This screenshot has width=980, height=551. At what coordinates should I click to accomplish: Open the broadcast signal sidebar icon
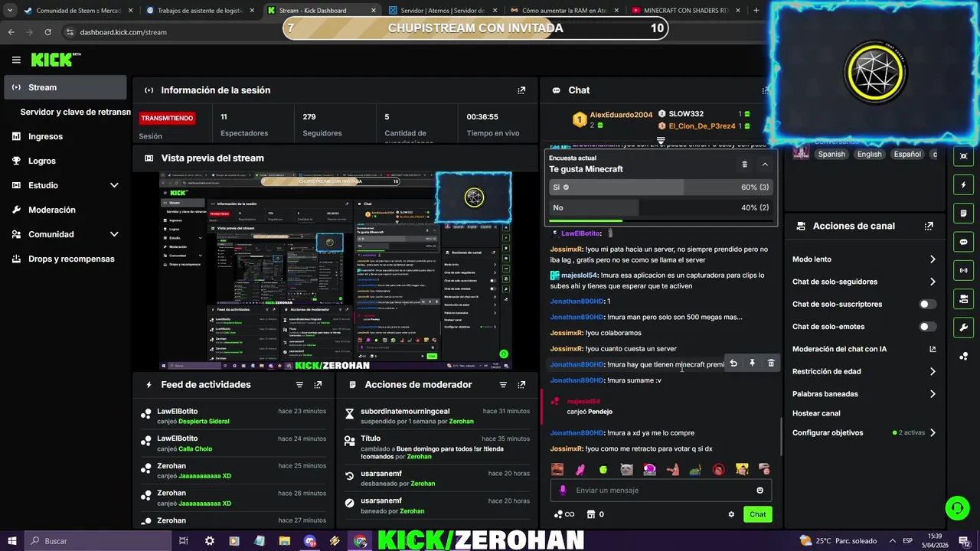pos(963,270)
